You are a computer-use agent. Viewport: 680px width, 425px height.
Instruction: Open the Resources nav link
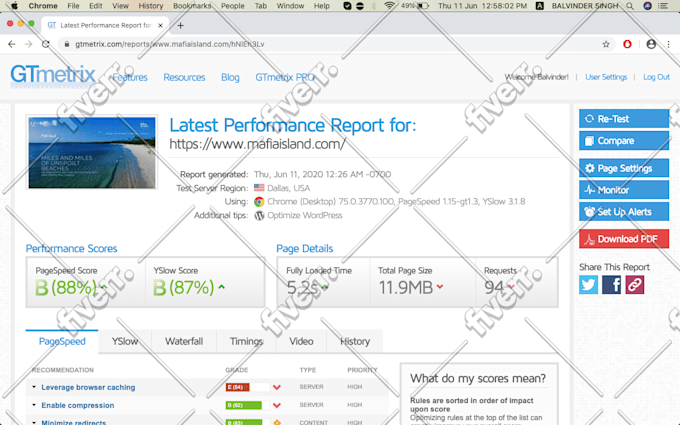point(184,77)
